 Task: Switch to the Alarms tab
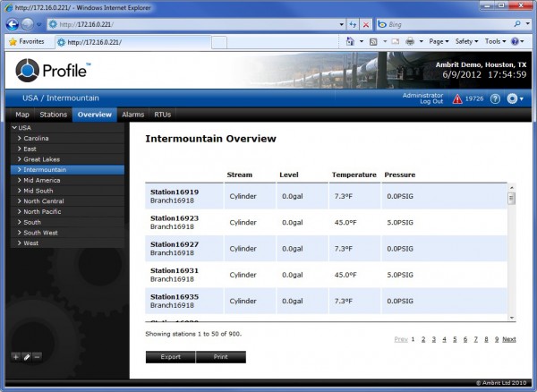(x=132, y=115)
